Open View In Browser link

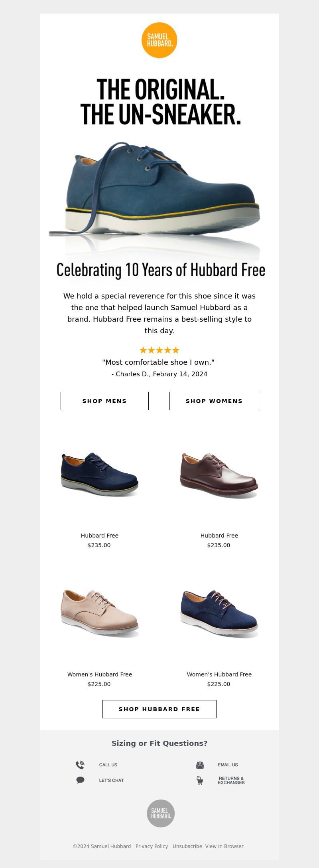[224, 846]
